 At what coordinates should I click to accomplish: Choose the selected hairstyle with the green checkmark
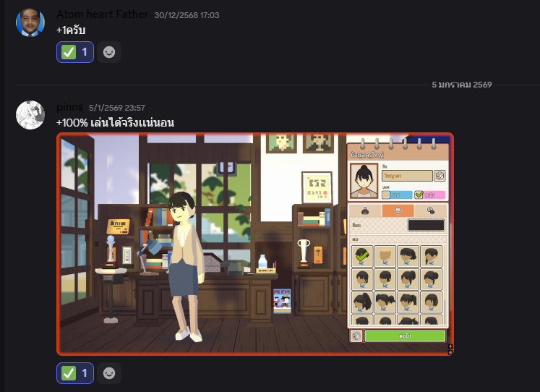pyautogui.click(x=363, y=255)
